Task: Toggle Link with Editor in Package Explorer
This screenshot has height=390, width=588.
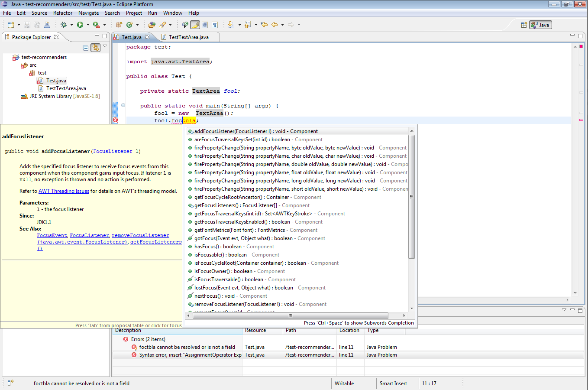Action: tap(96, 48)
